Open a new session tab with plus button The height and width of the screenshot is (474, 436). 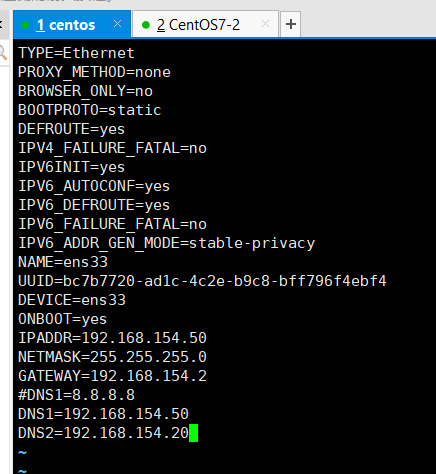click(291, 24)
